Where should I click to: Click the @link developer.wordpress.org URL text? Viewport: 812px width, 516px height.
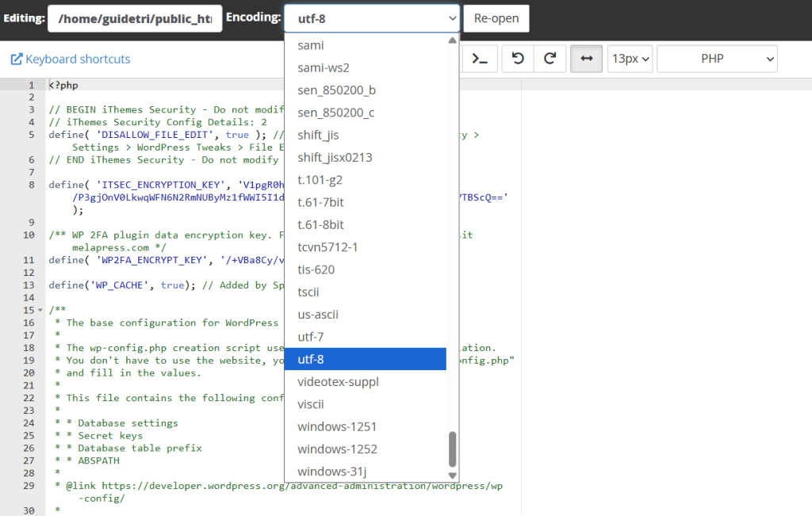302,486
